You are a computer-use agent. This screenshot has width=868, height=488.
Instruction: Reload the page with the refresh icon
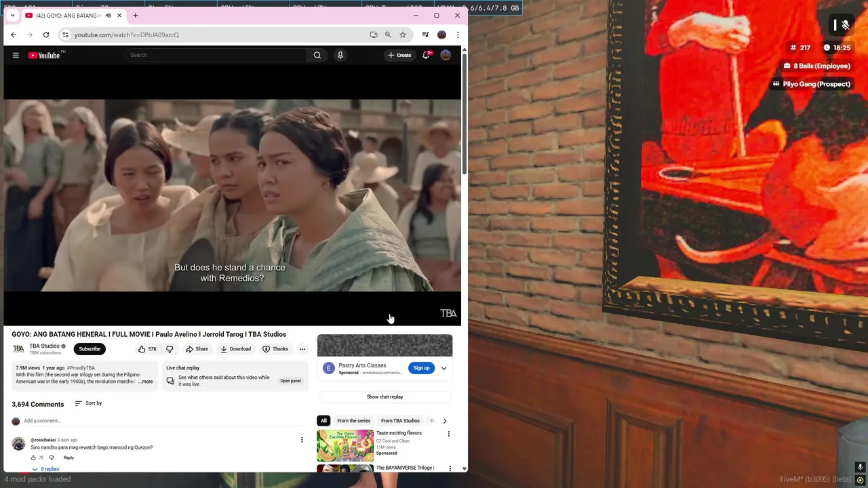(46, 35)
